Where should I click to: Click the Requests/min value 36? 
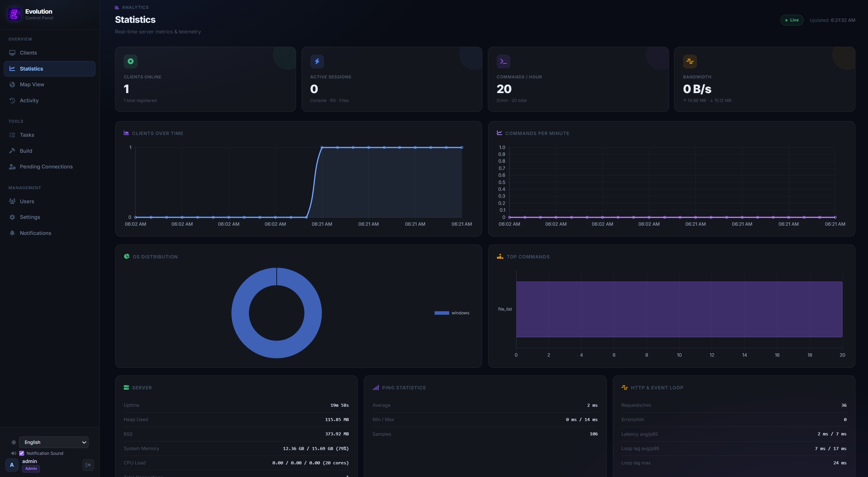click(844, 405)
